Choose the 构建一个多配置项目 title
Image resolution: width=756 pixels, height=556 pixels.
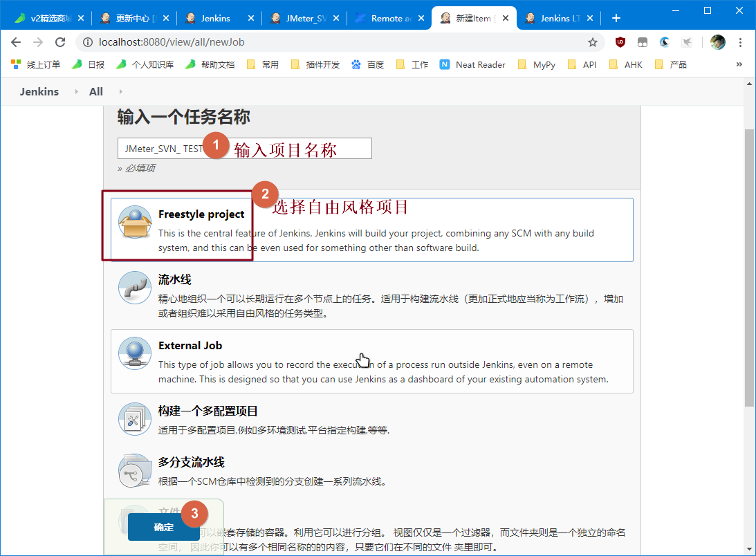(x=208, y=411)
